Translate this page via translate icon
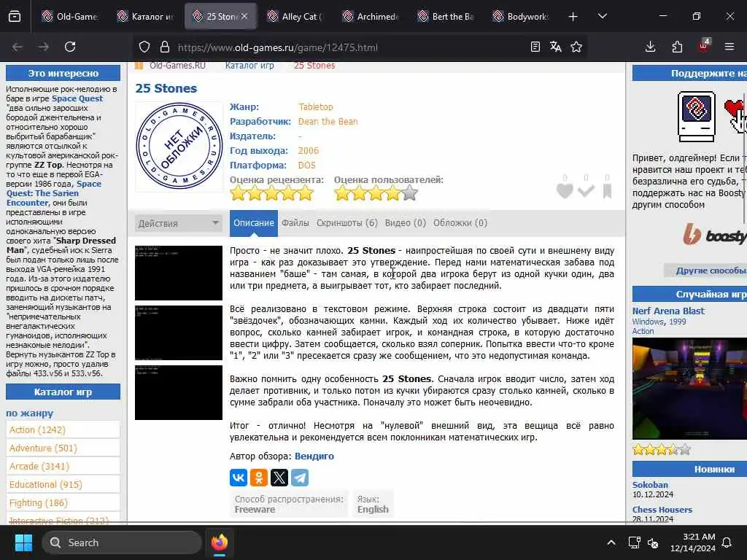The image size is (747, 560). [x=555, y=47]
